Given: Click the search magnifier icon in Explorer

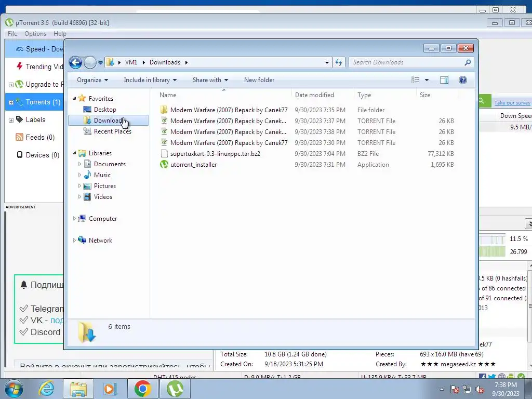Looking at the screenshot, I should [468, 62].
